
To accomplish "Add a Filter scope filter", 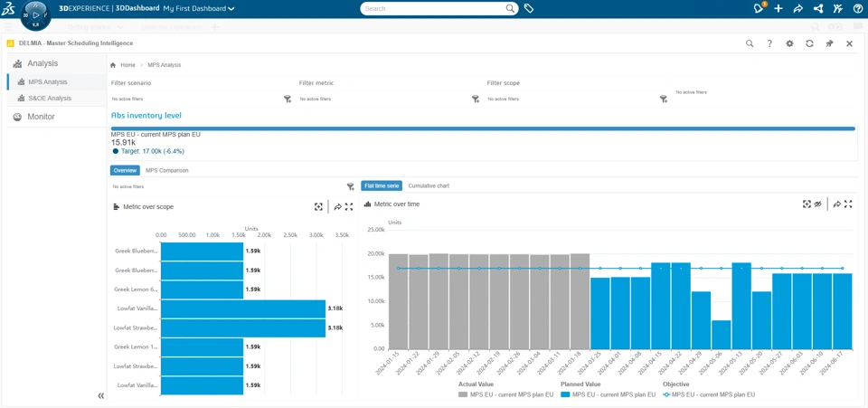I will pyautogui.click(x=663, y=99).
